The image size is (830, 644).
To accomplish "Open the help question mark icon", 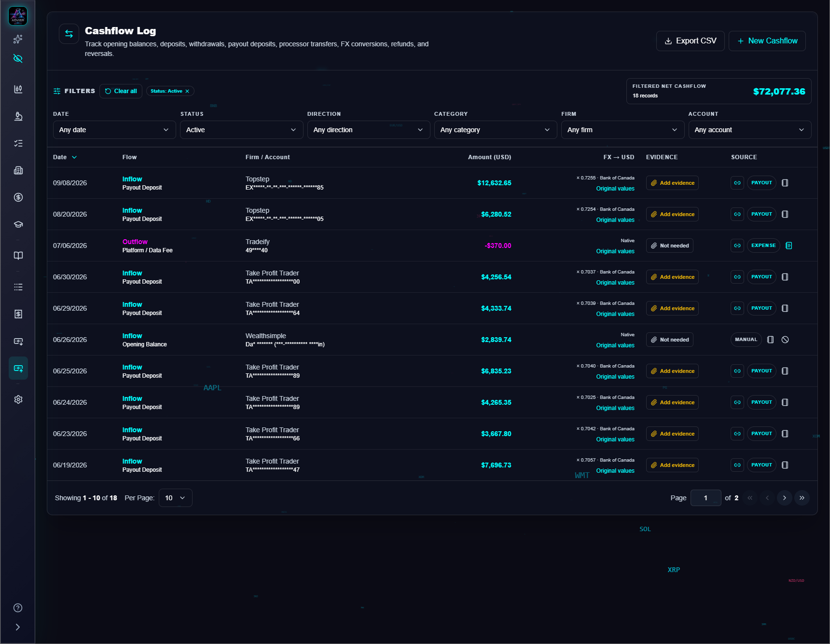I will pyautogui.click(x=18, y=608).
